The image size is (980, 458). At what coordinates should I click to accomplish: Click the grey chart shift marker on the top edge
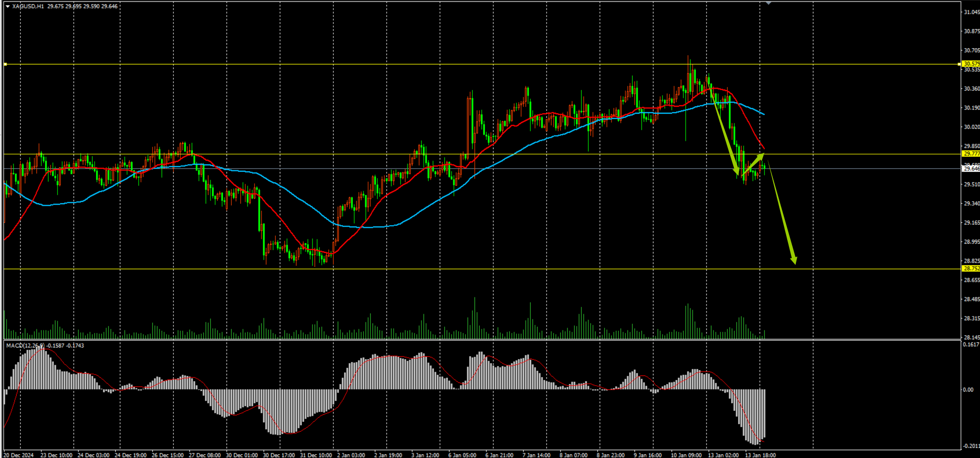coord(768,3)
